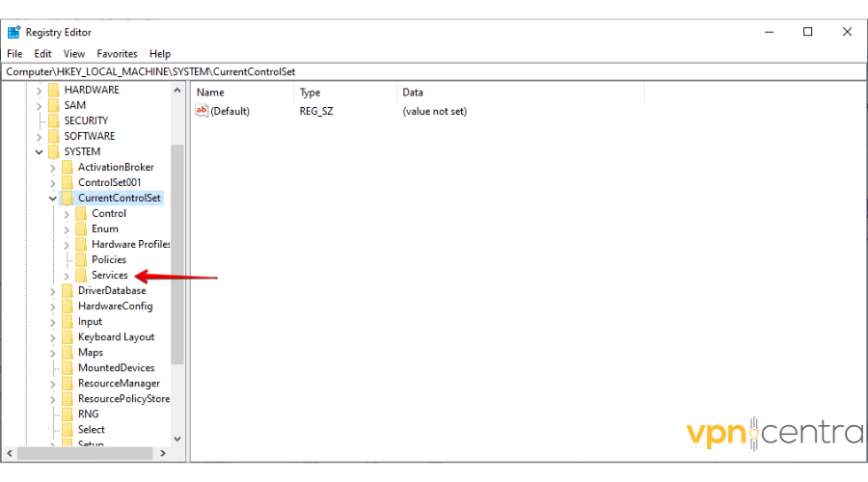Screen dimensions: 868x482
Task: Expand the SAM key
Action: tap(39, 106)
